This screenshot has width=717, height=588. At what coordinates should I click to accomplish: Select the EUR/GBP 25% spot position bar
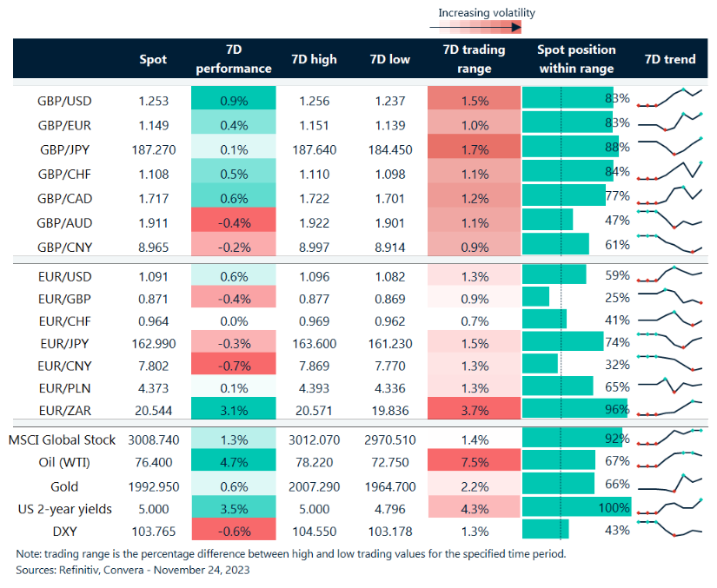tap(536, 297)
